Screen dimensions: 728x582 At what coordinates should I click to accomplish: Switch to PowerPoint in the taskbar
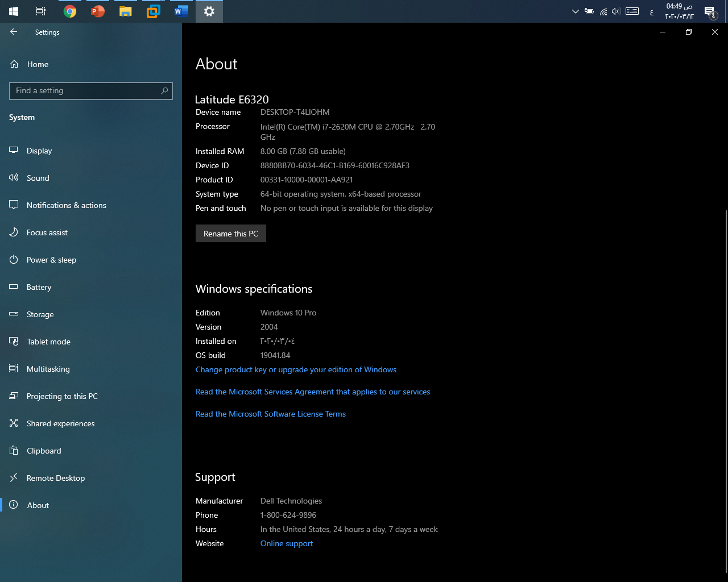point(98,11)
